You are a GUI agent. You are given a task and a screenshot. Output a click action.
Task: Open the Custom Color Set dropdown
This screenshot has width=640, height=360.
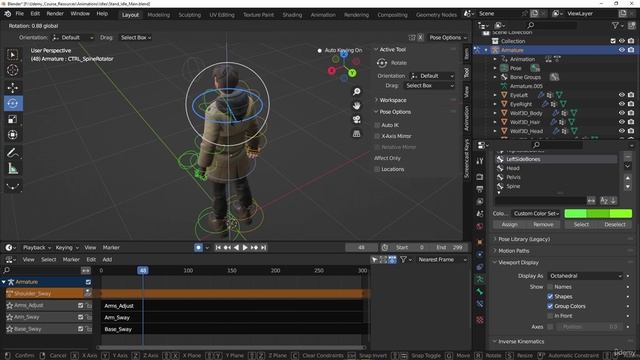pos(536,213)
